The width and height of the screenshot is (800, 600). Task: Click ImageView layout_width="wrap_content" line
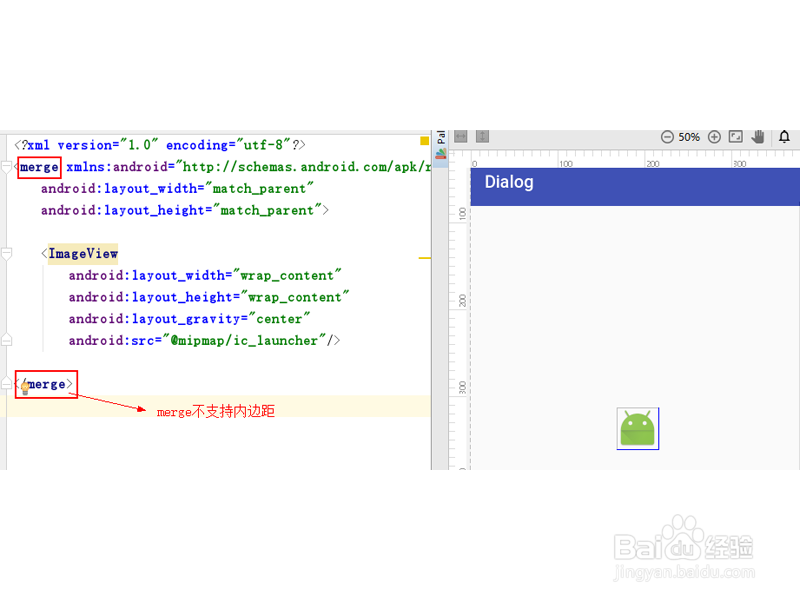(x=205, y=276)
